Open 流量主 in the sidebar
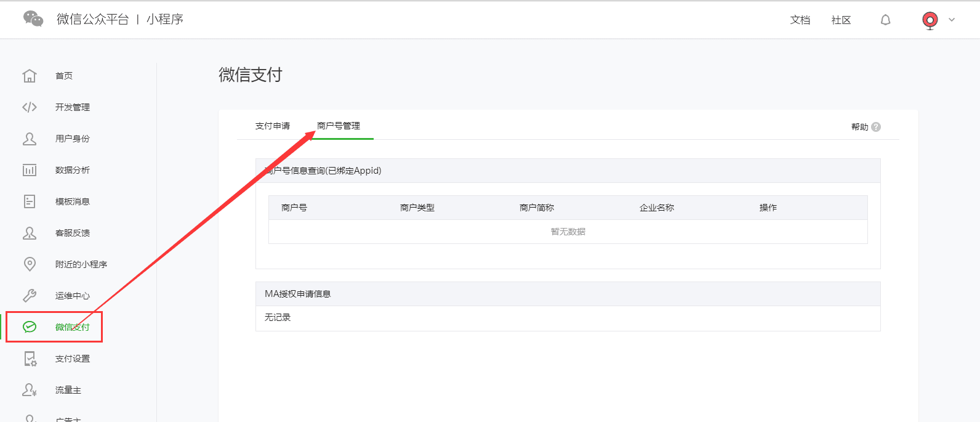Screen dimensions: 980x422 tap(68, 390)
